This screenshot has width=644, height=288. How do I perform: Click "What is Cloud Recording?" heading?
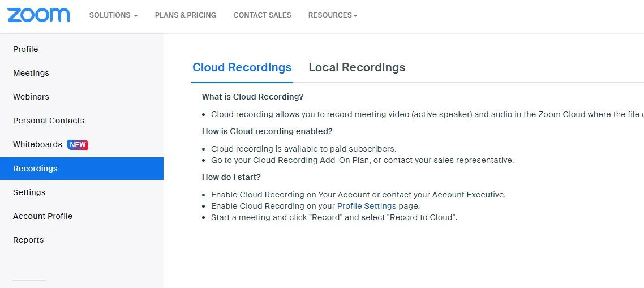[252, 97]
